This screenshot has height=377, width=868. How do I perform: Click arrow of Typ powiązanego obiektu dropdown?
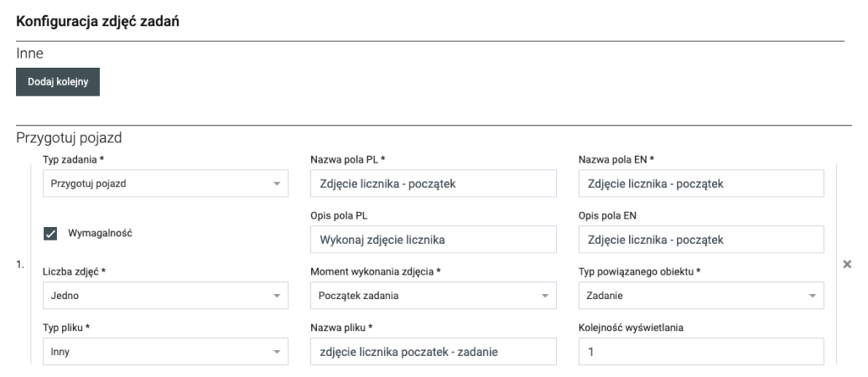(x=812, y=296)
